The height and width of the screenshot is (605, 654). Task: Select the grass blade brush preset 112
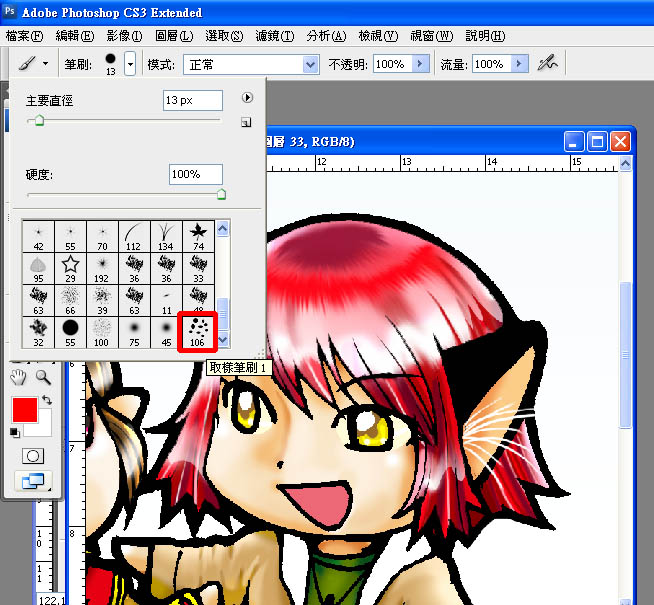tap(134, 236)
